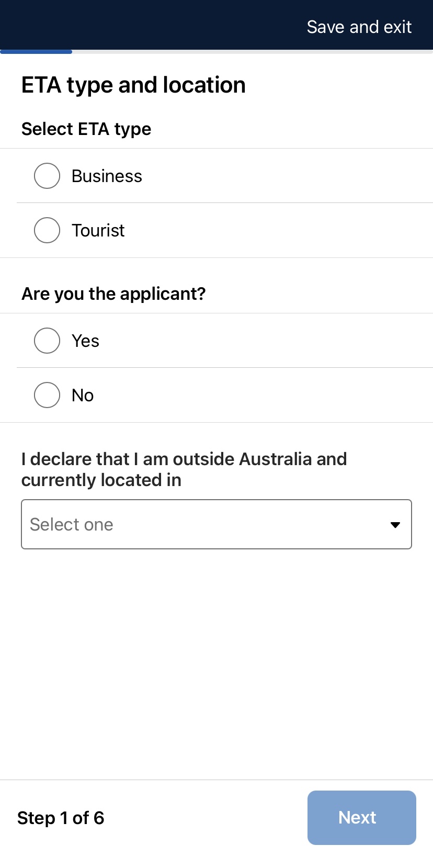The height and width of the screenshot is (868, 433).
Task: Select the Business radio button circle
Action: pos(47,176)
